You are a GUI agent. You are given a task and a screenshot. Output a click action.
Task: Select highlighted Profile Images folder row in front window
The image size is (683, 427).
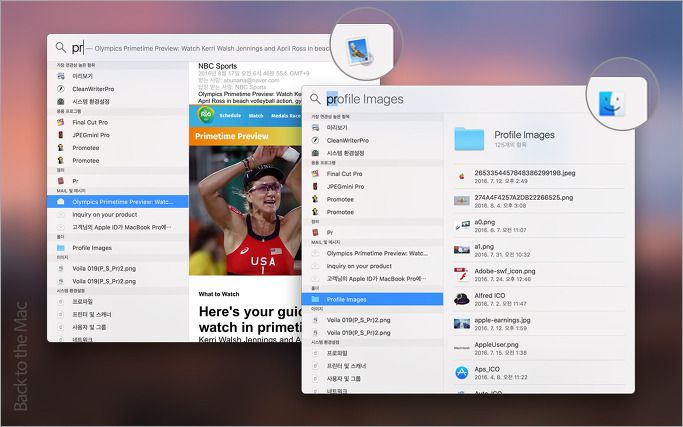[372, 299]
